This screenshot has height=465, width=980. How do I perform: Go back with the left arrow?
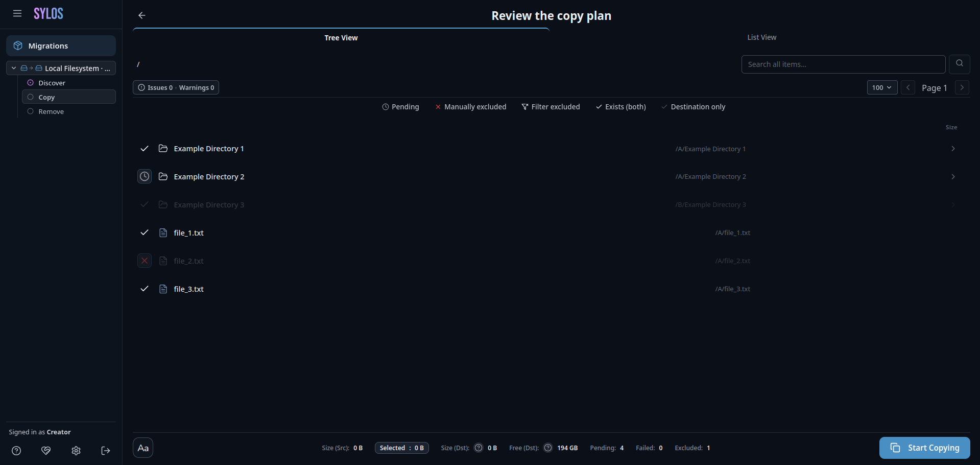point(142,15)
